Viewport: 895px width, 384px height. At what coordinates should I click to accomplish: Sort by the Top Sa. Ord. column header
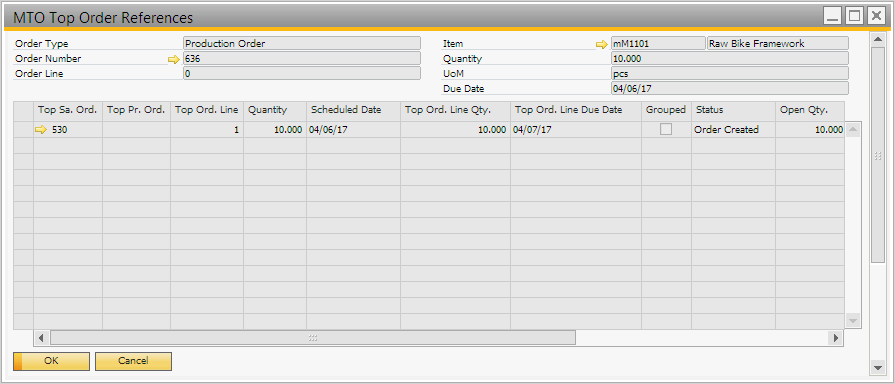(x=68, y=111)
